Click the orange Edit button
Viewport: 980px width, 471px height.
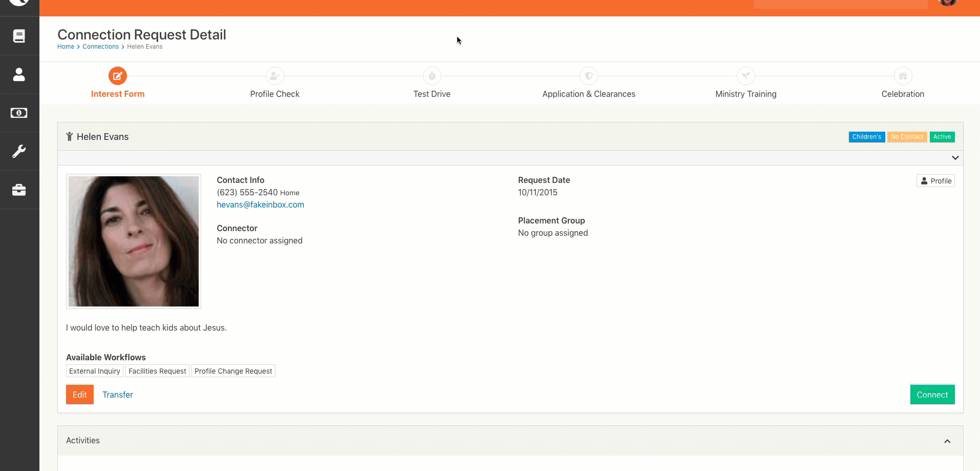point(80,395)
